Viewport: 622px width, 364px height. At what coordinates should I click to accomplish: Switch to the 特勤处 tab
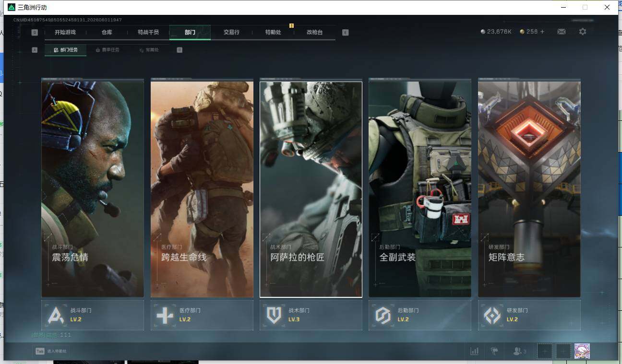tap(273, 32)
